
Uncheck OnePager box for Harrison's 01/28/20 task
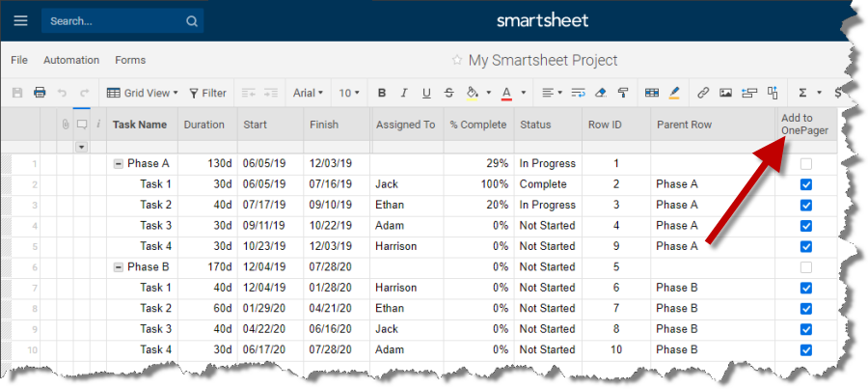806,288
